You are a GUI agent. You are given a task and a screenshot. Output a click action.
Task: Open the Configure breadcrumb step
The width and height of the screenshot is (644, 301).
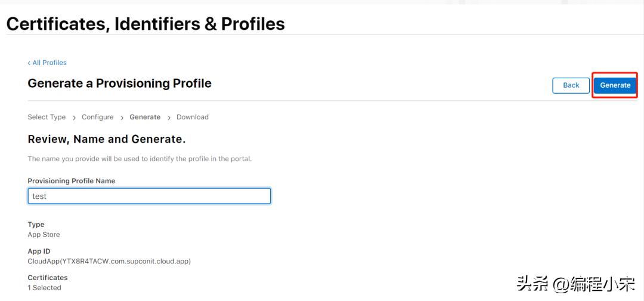97,117
